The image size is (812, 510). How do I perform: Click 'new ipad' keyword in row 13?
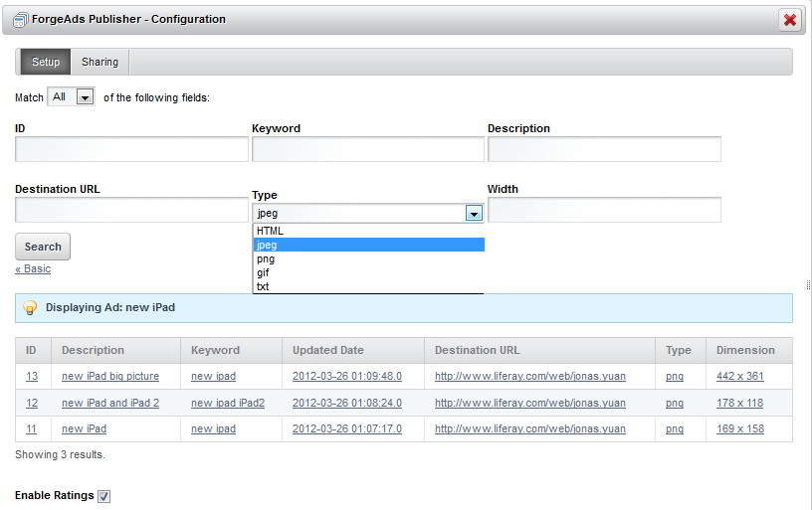[x=213, y=376]
